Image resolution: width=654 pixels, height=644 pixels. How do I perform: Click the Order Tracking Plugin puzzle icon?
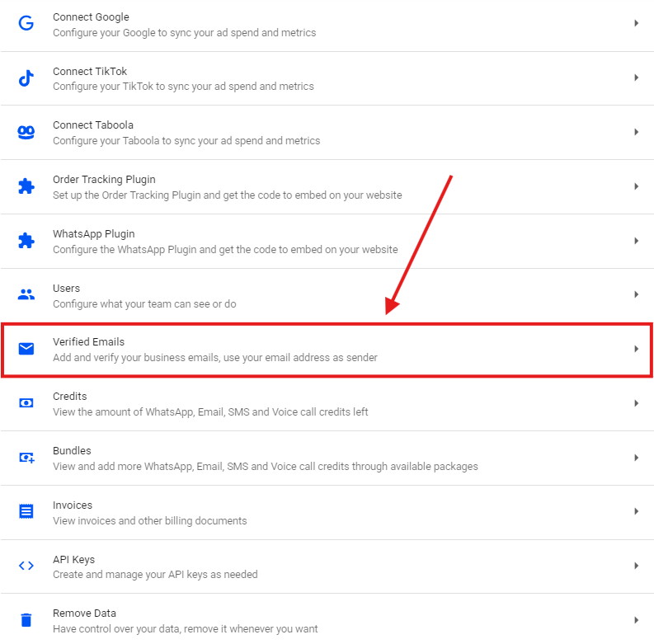[26, 186]
